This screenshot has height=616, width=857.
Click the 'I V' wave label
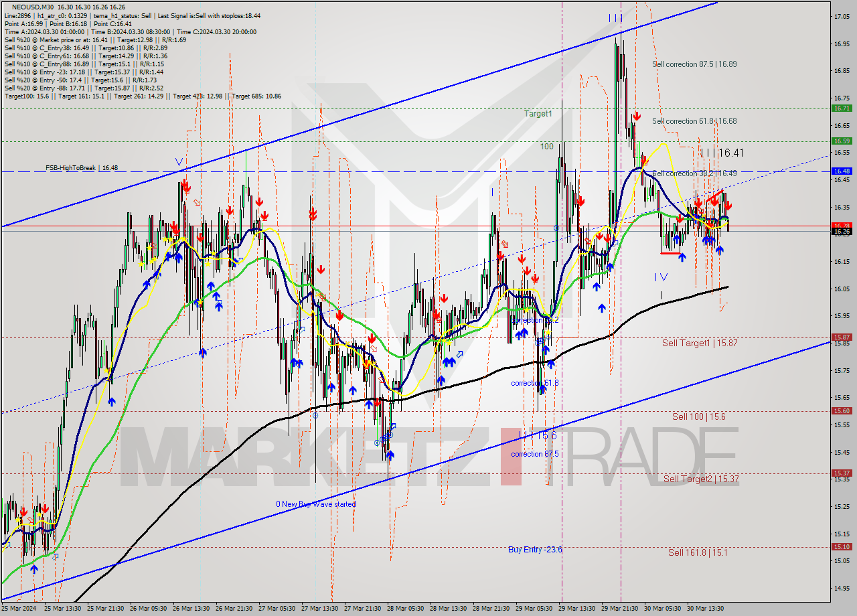pos(661,277)
